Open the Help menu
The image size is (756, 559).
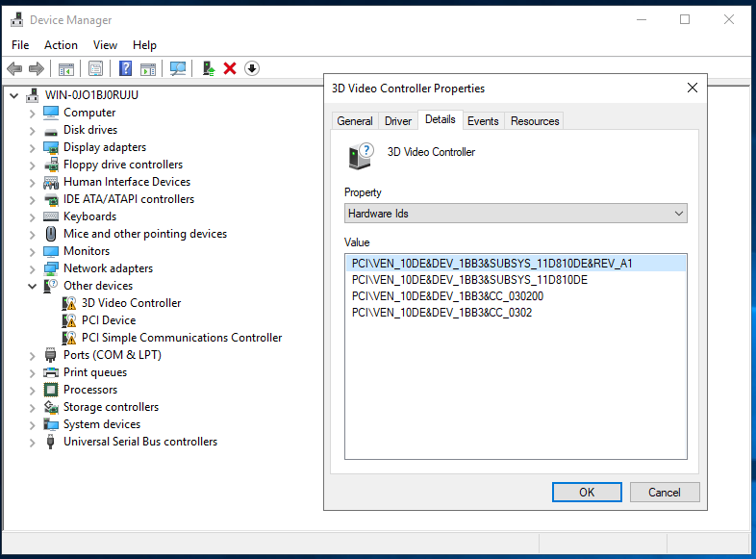[x=144, y=45]
